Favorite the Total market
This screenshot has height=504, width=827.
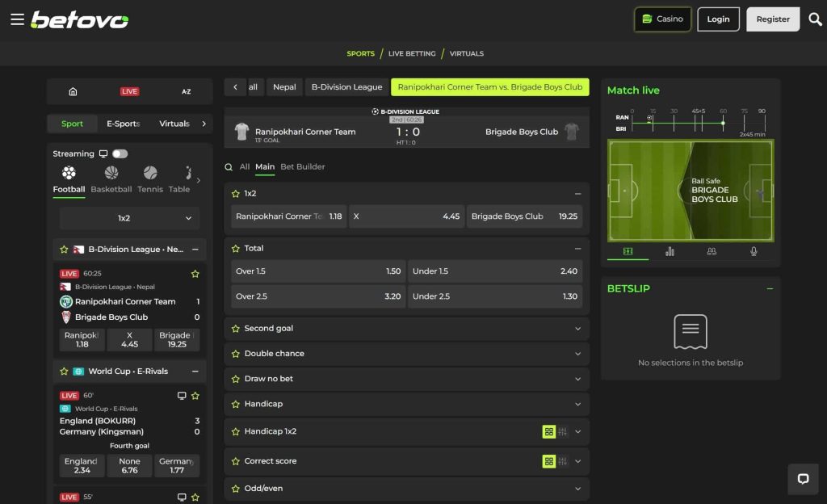pos(235,248)
